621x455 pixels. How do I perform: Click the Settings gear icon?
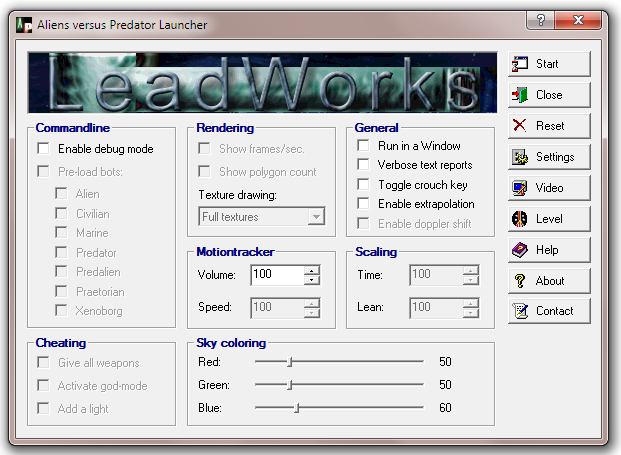pos(520,157)
